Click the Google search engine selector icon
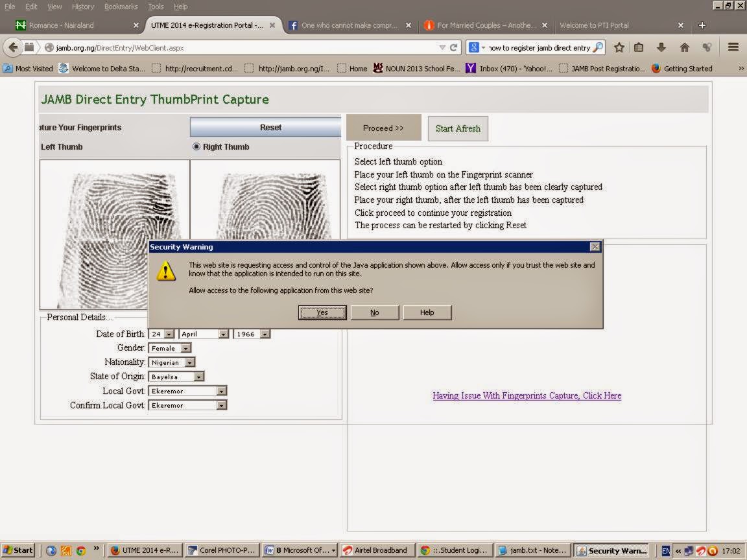The image size is (747, 560). click(x=473, y=47)
